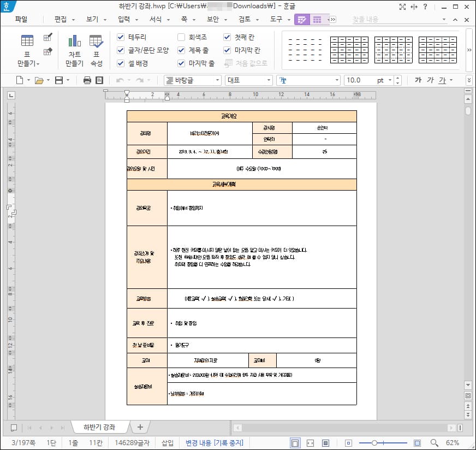This screenshot has height=450, width=476.
Task: Select the table layout grid tab icon
Action: [317, 20]
